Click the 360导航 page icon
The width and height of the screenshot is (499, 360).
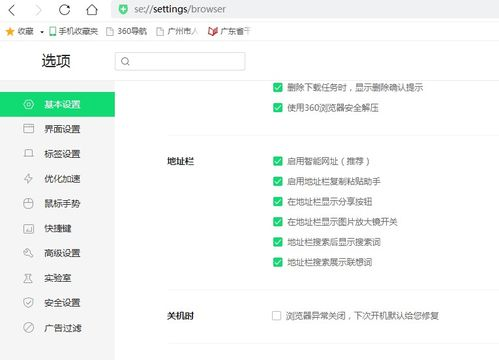coord(110,32)
